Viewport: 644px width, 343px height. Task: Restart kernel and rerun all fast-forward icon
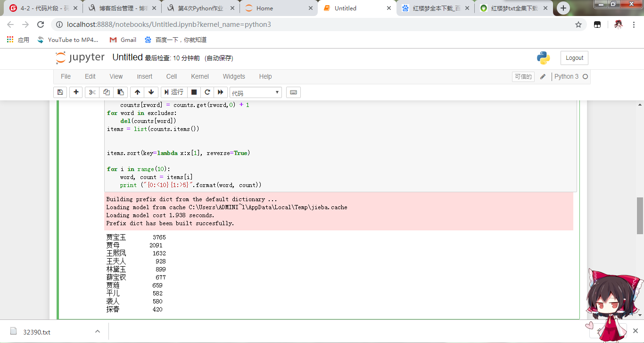point(220,92)
